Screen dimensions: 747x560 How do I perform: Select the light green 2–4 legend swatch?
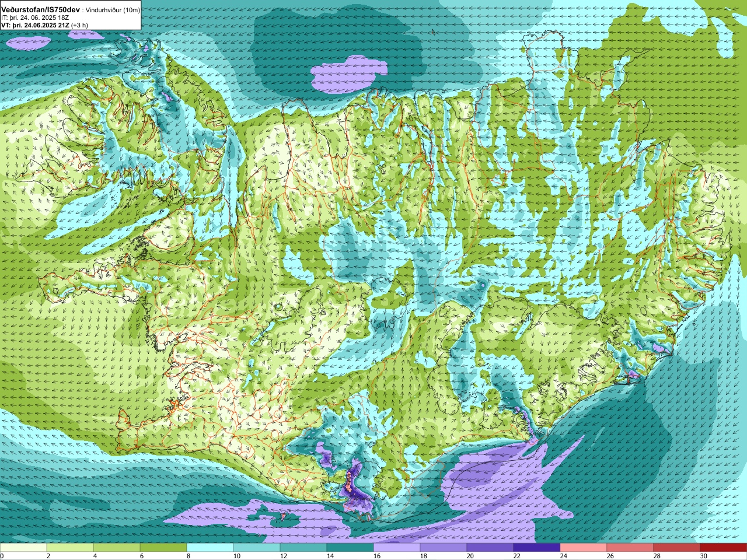tap(70, 548)
